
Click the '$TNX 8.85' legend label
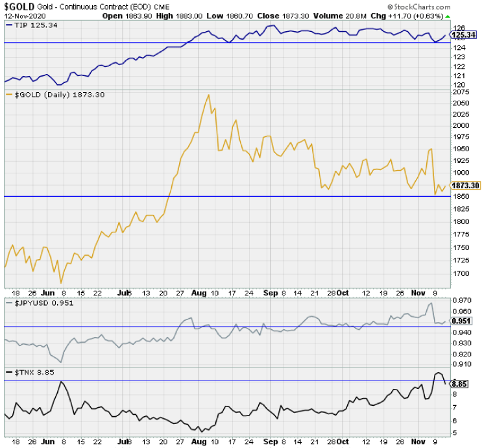click(x=34, y=372)
